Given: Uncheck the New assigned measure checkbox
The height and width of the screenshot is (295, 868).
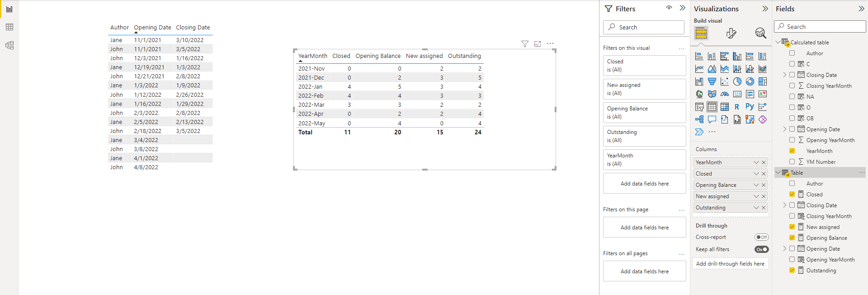Looking at the screenshot, I should tap(792, 227).
